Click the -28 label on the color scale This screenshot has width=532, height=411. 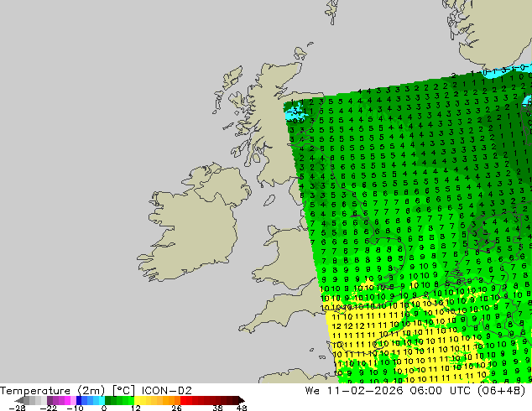[x=18, y=408]
